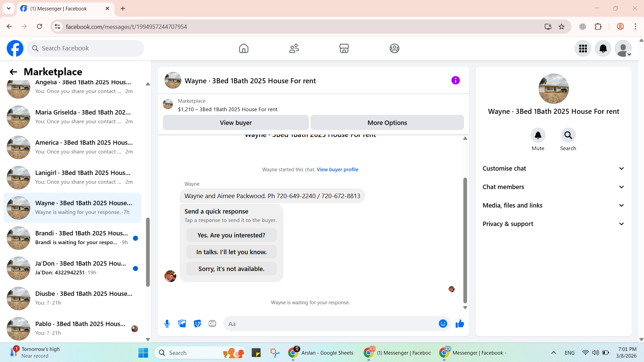Image resolution: width=644 pixels, height=362 pixels.
Task: Open View buyer profile link
Action: (337, 170)
